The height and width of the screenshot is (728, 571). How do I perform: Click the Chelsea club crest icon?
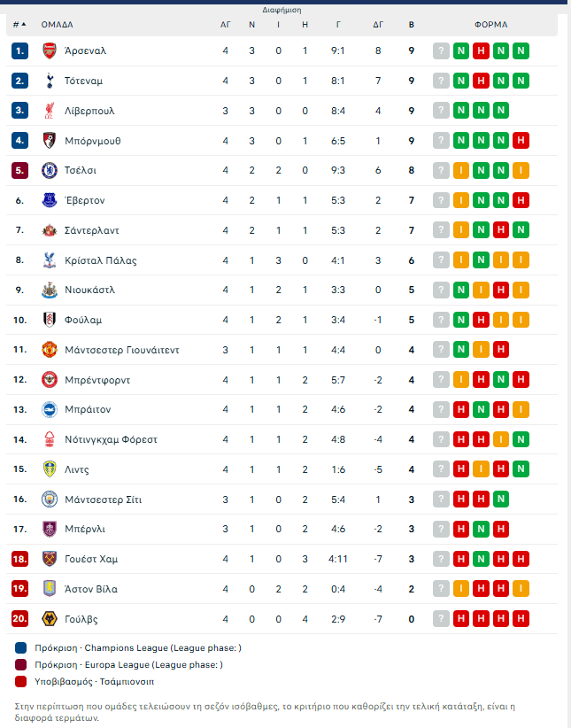tap(50, 170)
